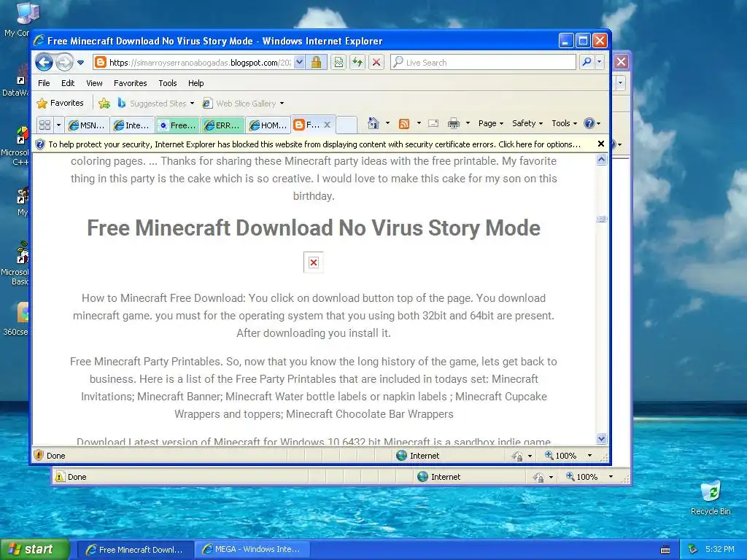Viewport: 747px width, 560px height.
Task: Click the page scrollbar up arrow
Action: tap(601, 160)
